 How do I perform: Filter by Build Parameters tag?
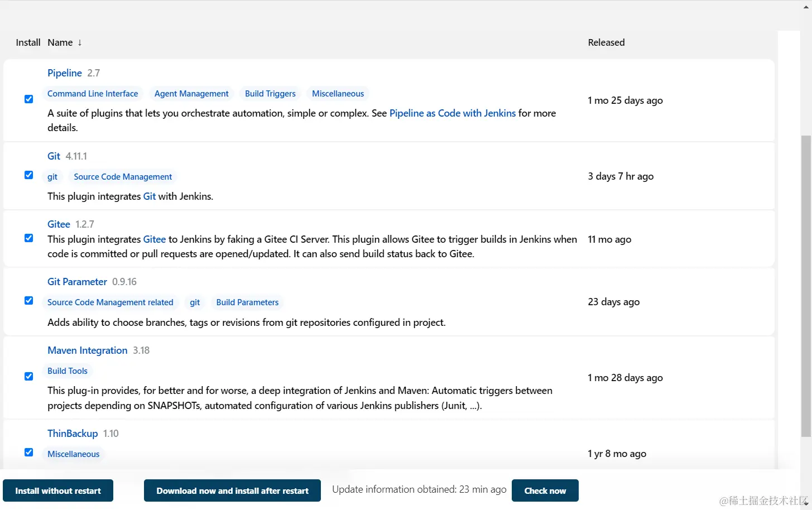(x=247, y=302)
